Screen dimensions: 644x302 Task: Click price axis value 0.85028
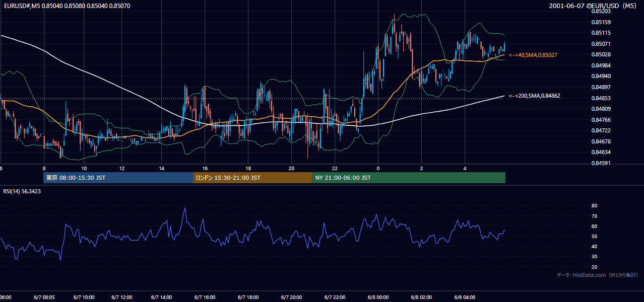[x=601, y=54]
